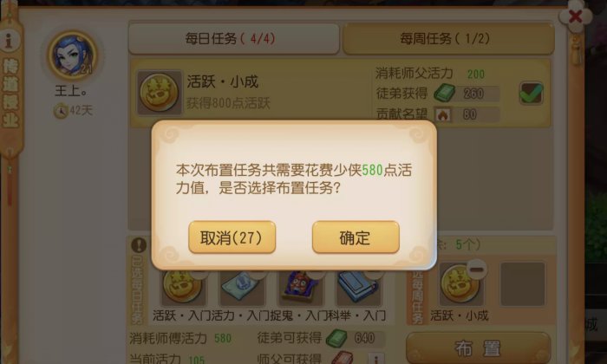Screen dimensions: 607x364
Task: Click the exclamation mark warning icon
Action: pyautogui.click(x=139, y=245)
